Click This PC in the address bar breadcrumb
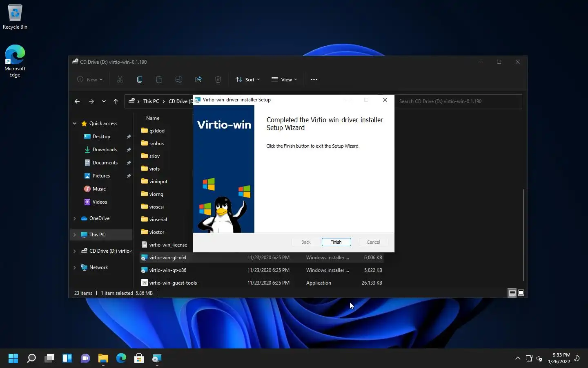The image size is (588, 368). pyautogui.click(x=151, y=101)
